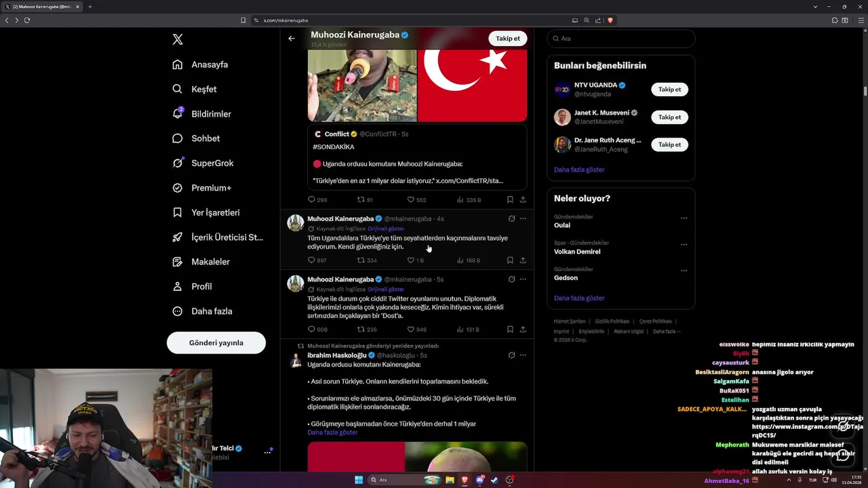Share the 131 B views post

pos(523,329)
